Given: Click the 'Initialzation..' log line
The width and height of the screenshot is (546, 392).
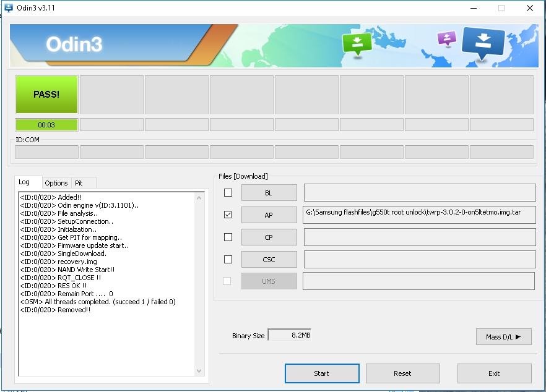Looking at the screenshot, I should (58, 229).
